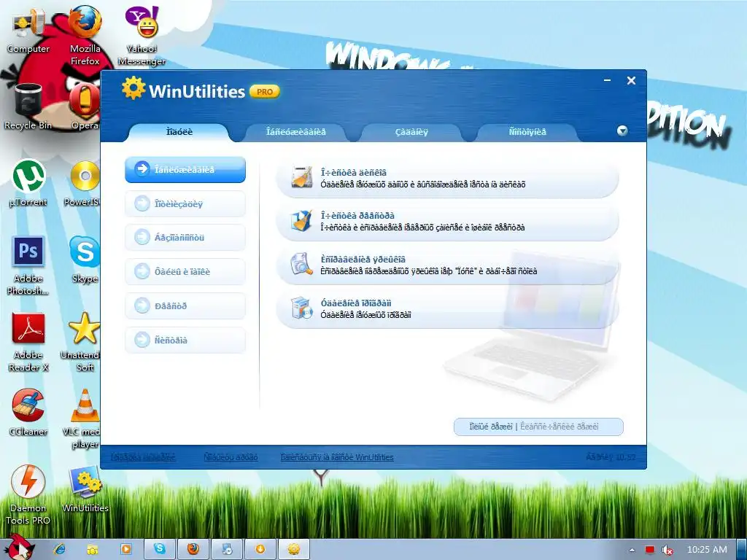Select the 'Áåçîïàñíîñòü' sidebar category

(185, 238)
